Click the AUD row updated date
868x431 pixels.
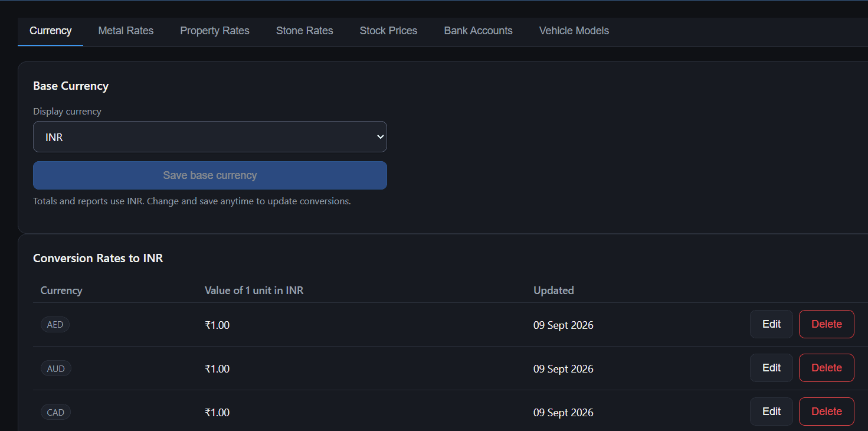(x=564, y=369)
